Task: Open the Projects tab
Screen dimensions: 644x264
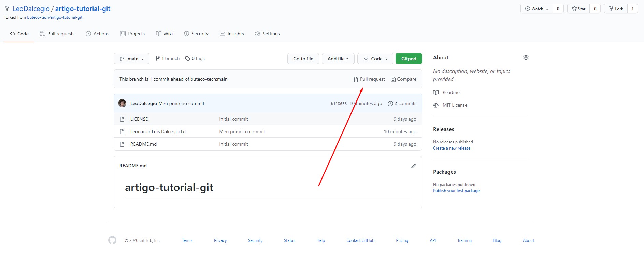Action: pos(132,34)
